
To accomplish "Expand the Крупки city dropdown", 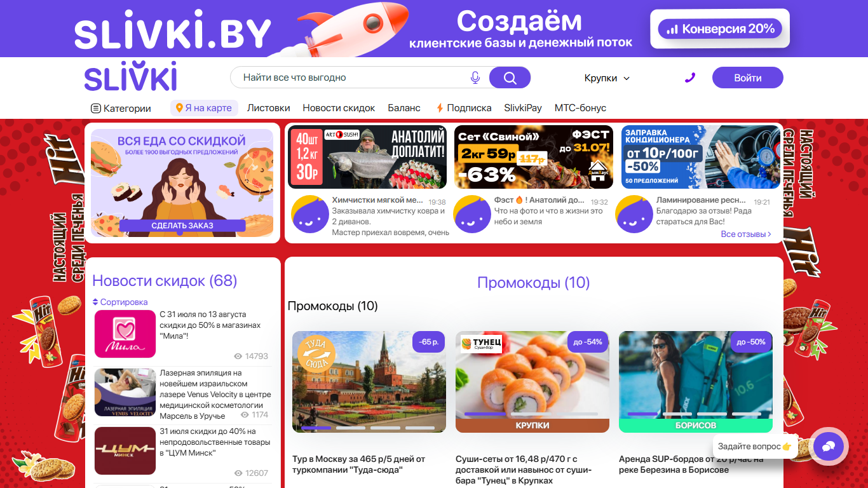I will (607, 78).
